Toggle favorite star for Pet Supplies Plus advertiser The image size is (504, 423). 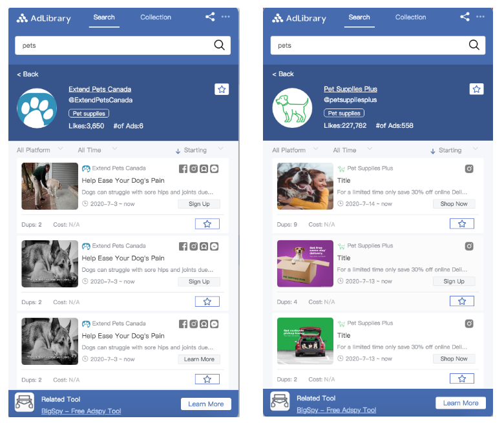pos(476,89)
